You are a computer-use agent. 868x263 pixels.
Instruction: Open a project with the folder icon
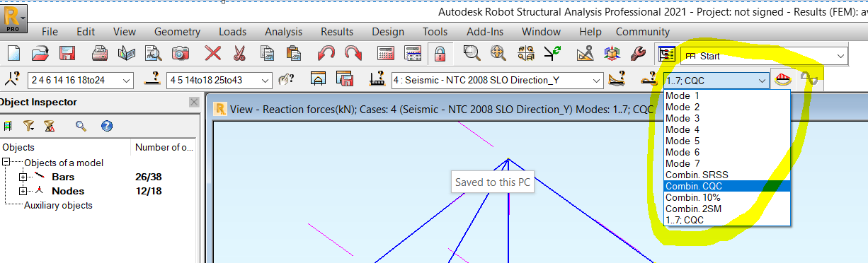(x=40, y=54)
